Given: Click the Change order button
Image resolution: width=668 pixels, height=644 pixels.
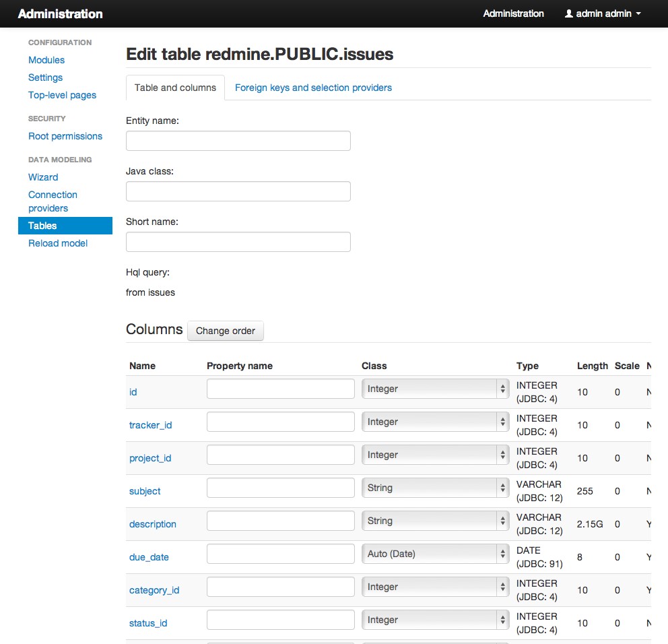Looking at the screenshot, I should click(226, 331).
